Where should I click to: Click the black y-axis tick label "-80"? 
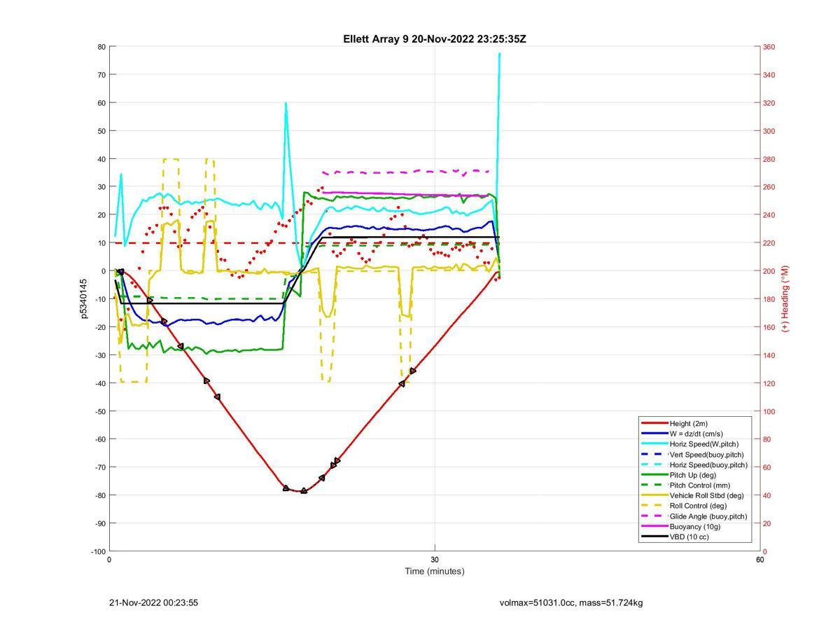point(100,495)
